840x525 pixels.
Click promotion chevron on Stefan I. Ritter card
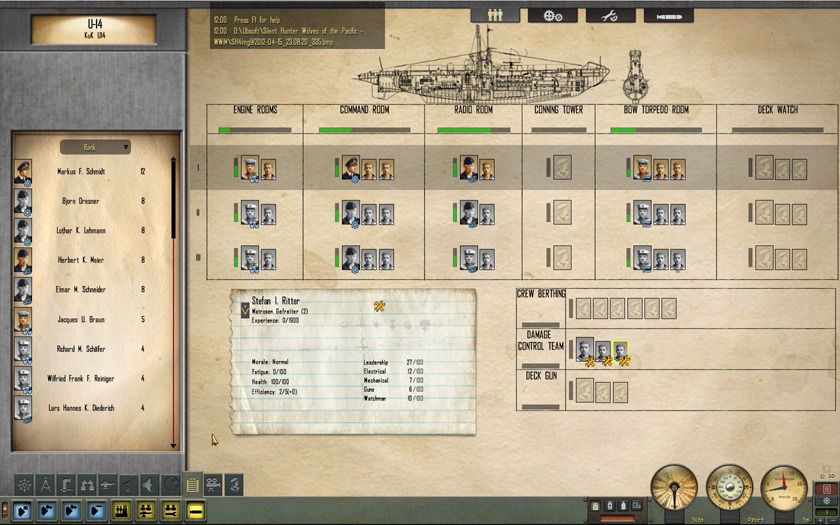click(x=245, y=310)
